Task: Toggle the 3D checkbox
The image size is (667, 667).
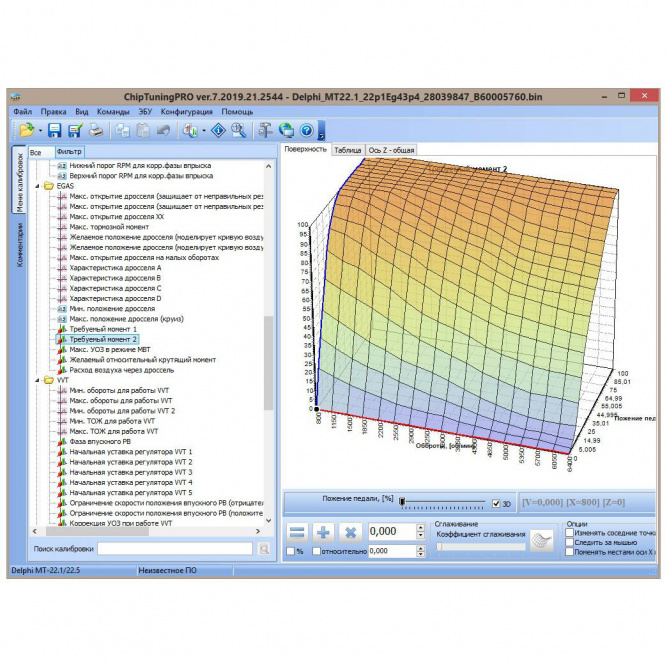Action: coord(496,503)
